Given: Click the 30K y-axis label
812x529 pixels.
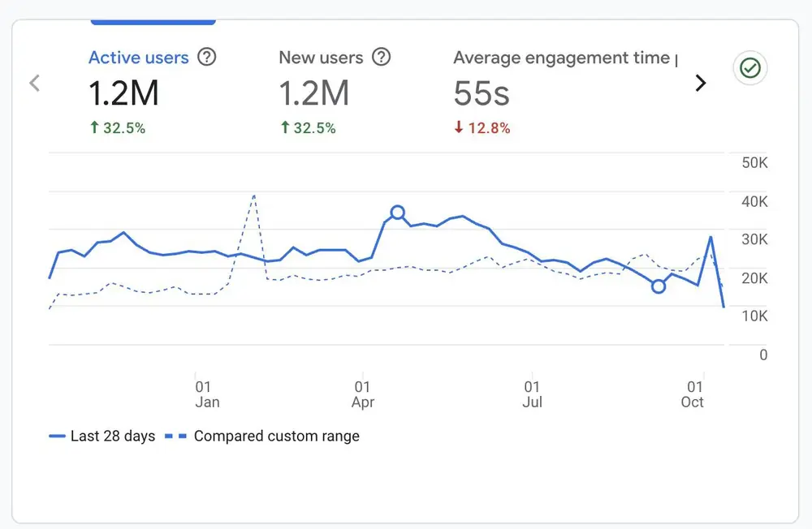Looking at the screenshot, I should (754, 239).
